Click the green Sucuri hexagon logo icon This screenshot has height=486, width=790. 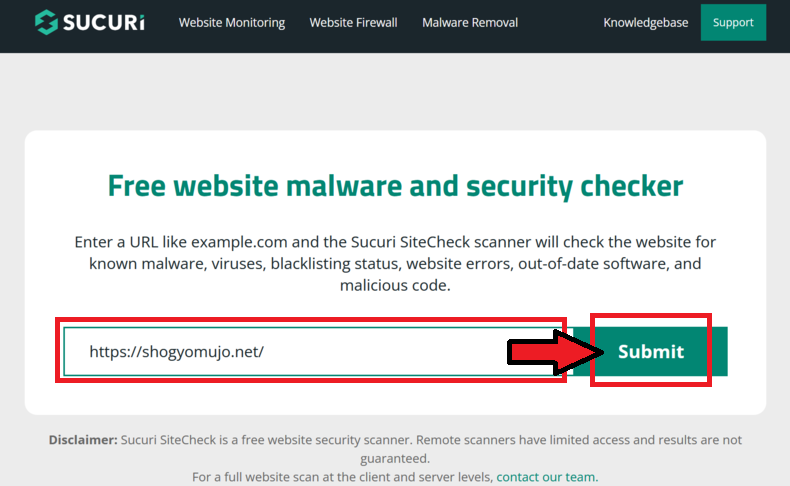click(46, 23)
